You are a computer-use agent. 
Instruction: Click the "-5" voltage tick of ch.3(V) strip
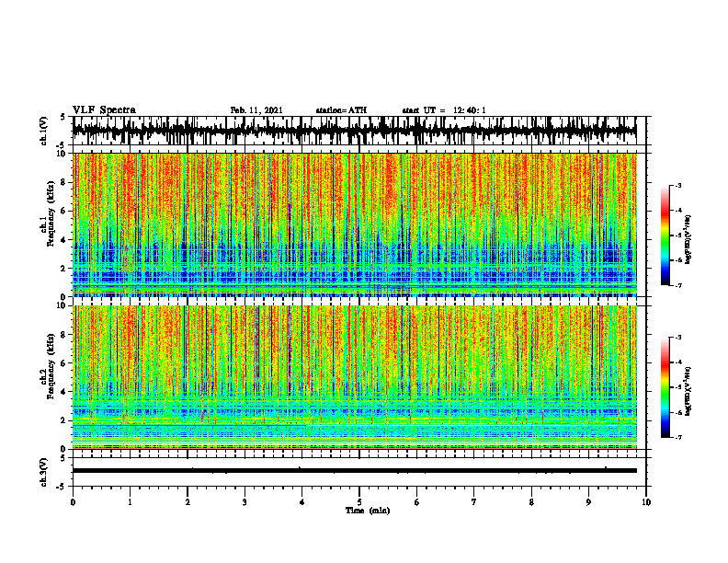pos(63,487)
